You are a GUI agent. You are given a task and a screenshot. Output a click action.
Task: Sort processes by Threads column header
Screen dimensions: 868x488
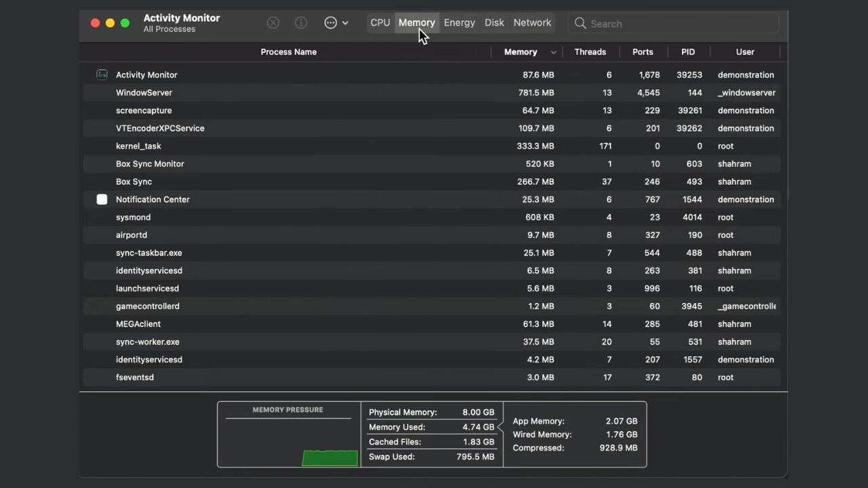(590, 52)
